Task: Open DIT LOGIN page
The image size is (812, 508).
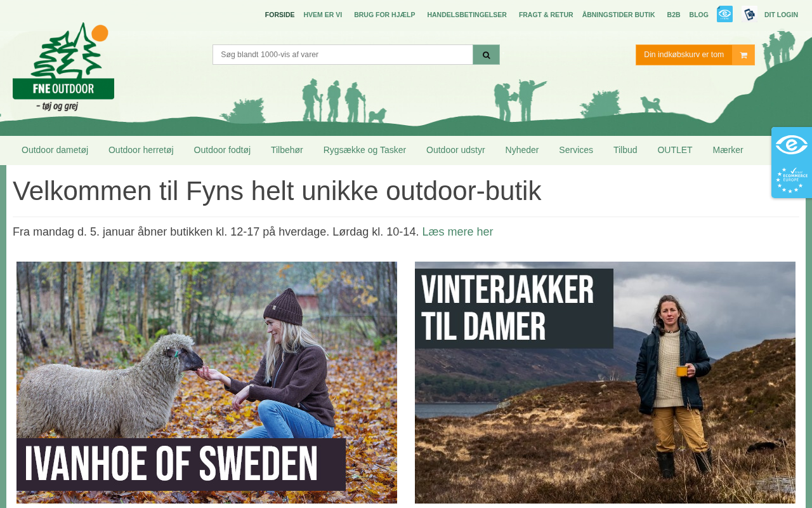Action: (781, 15)
